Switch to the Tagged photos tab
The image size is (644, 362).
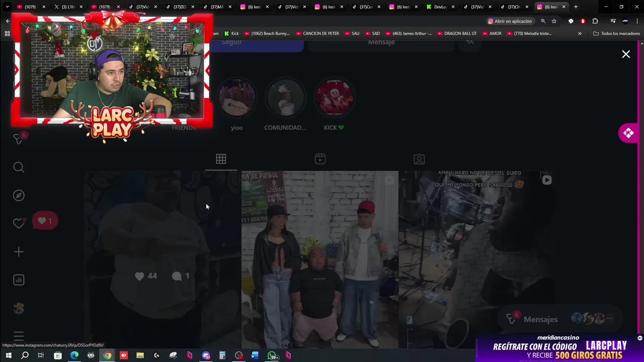[x=419, y=159]
